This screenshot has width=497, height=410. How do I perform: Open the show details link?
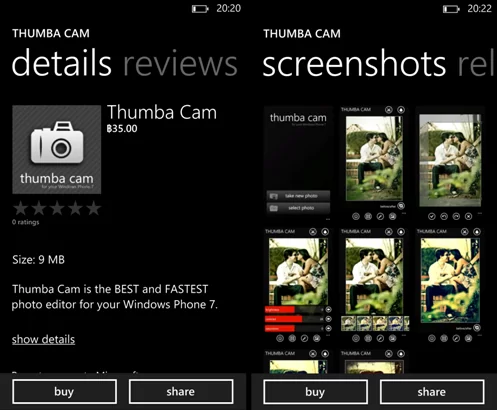(x=43, y=339)
